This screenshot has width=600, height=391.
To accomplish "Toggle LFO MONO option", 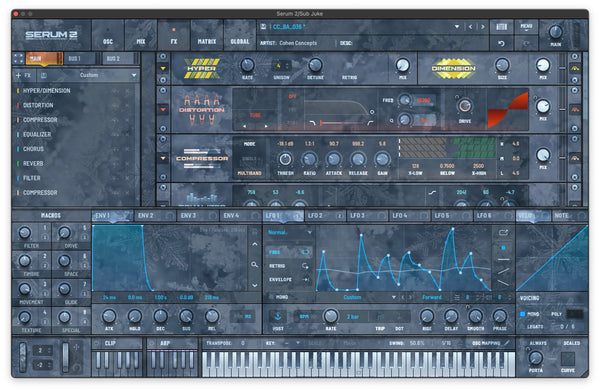I will click(279, 297).
